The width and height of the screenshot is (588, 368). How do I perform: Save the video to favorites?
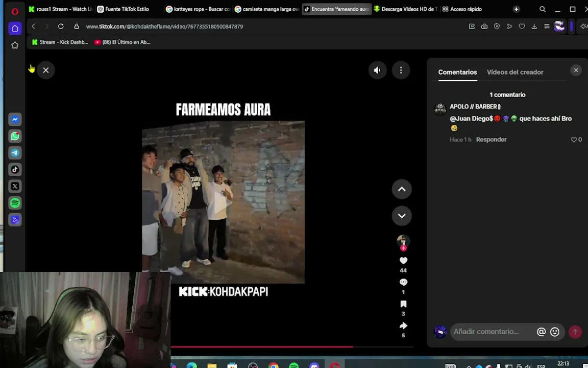pyautogui.click(x=403, y=304)
